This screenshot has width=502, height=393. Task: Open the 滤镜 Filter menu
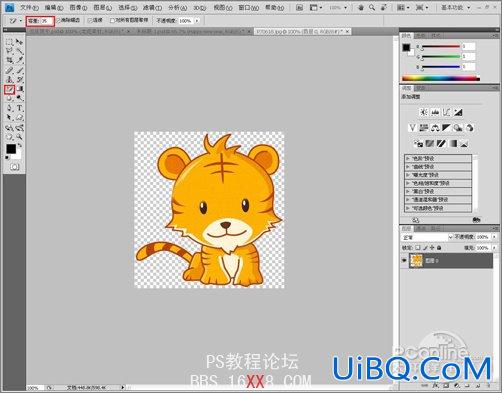tap(152, 7)
